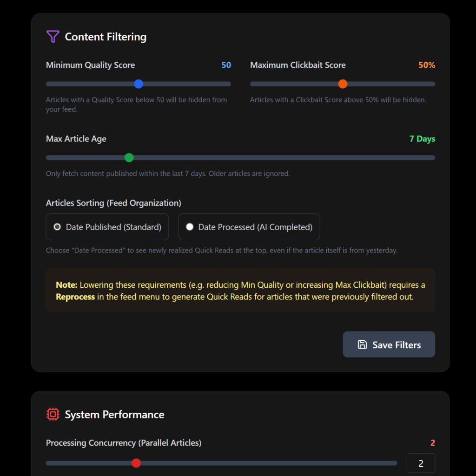Click the green 7 Days age value

coord(422,139)
